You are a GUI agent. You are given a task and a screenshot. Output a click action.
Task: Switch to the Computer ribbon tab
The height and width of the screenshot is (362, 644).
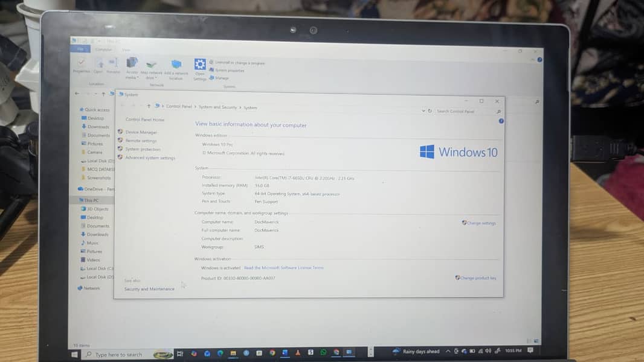pyautogui.click(x=103, y=49)
